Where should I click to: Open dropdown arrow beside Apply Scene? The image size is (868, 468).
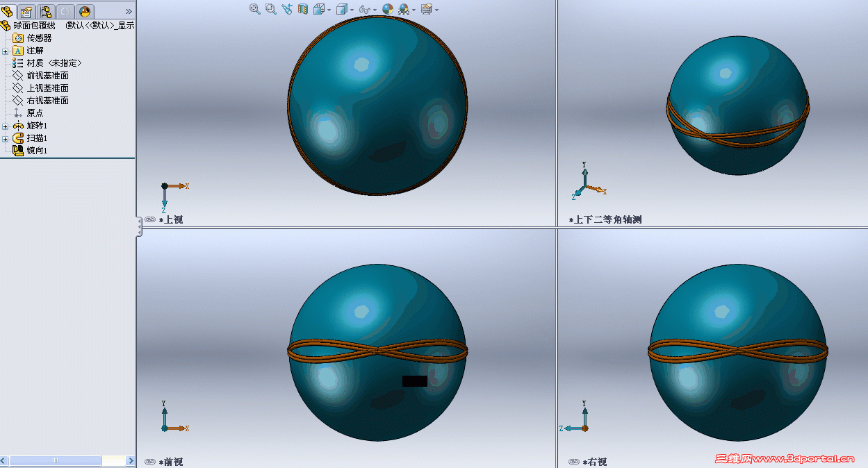[413, 10]
